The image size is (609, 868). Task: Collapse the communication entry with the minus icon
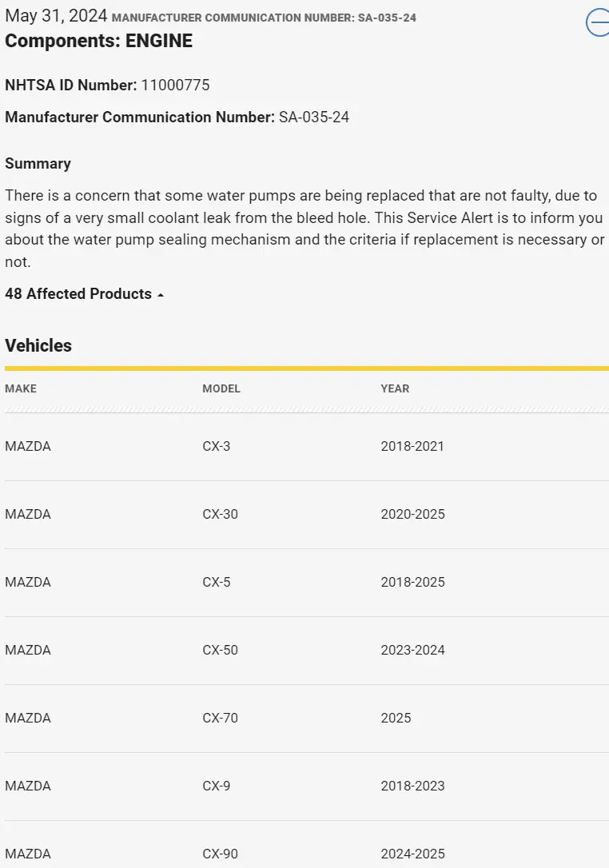tap(599, 23)
